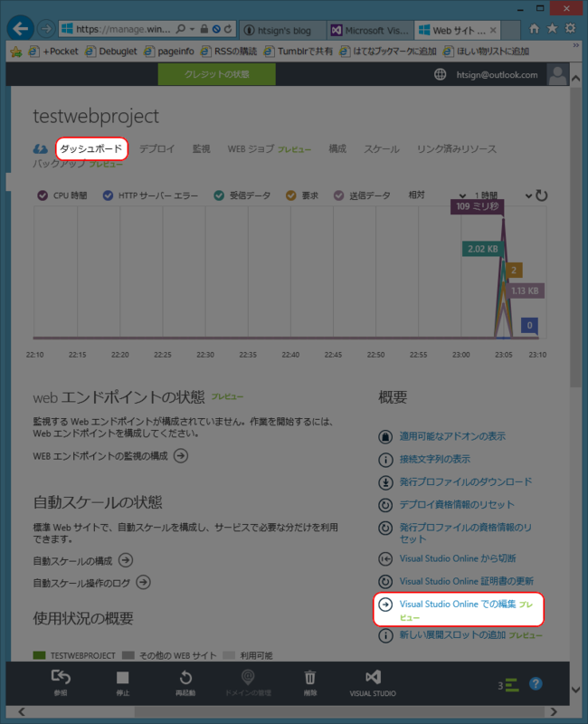Viewport: 588px width, 724px height.
Task: Click the user avatar icon
Action: coord(557,74)
